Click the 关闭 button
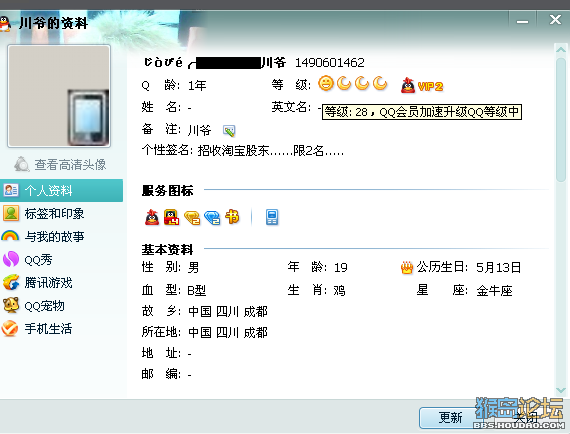The image size is (570, 434). coord(526,418)
